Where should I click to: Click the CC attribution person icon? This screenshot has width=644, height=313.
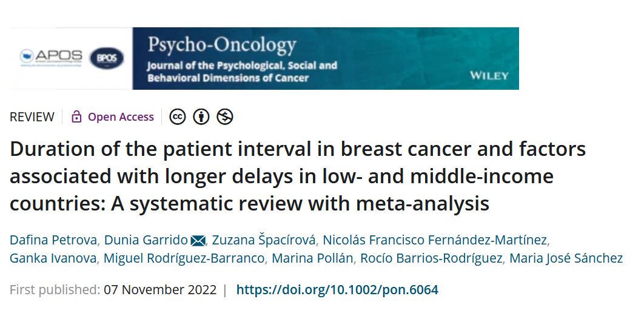[x=201, y=117]
